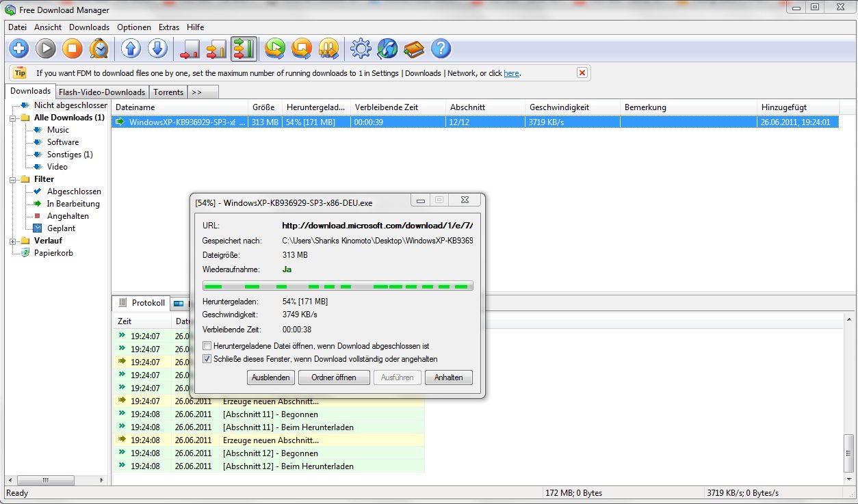Add a new download with the plus icon
The height and width of the screenshot is (504, 858).
tap(19, 49)
